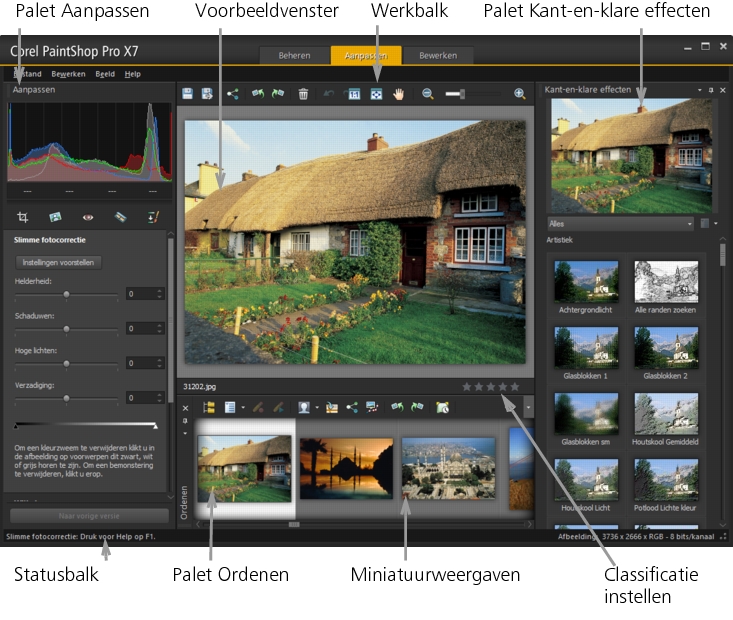Rotate left via Organizer toolbar icon
This screenshot has height=620, width=733.
(x=397, y=407)
